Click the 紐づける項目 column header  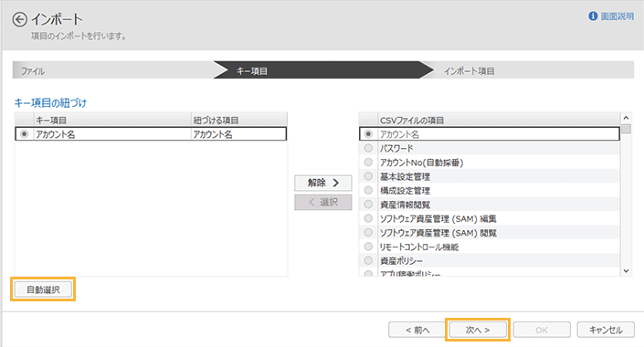click(239, 120)
